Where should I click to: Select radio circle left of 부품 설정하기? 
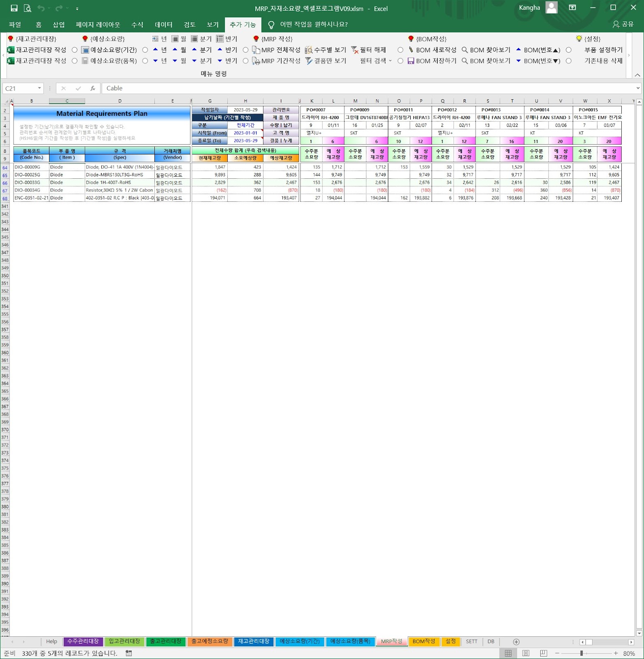coord(569,50)
